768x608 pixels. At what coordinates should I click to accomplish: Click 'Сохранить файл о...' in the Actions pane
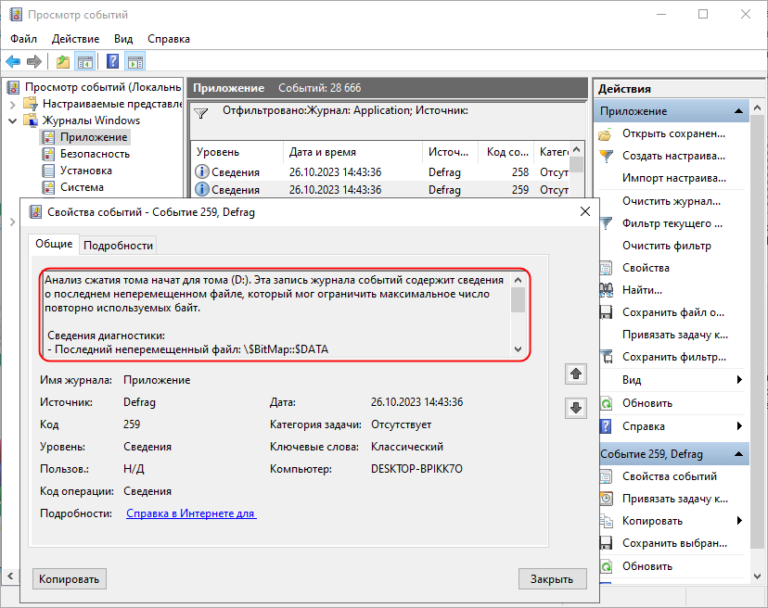pos(673,312)
